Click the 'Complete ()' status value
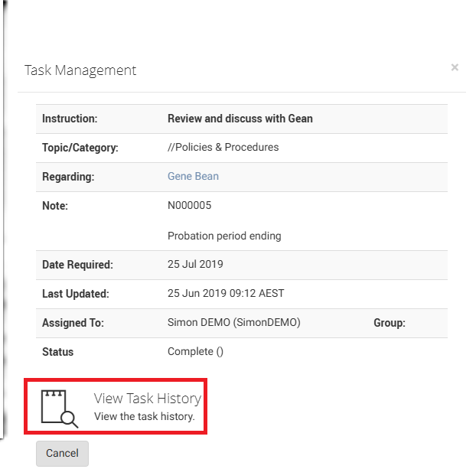Screen dimensions: 476x469 point(195,352)
